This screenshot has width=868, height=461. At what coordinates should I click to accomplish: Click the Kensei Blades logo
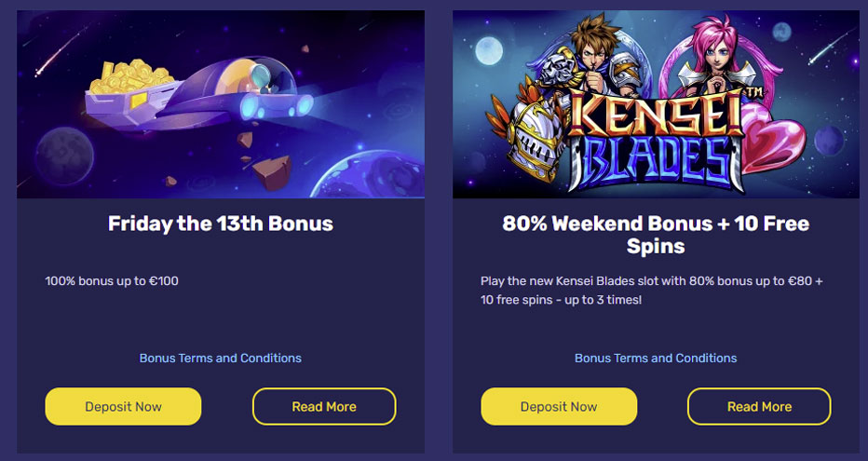tap(658, 139)
